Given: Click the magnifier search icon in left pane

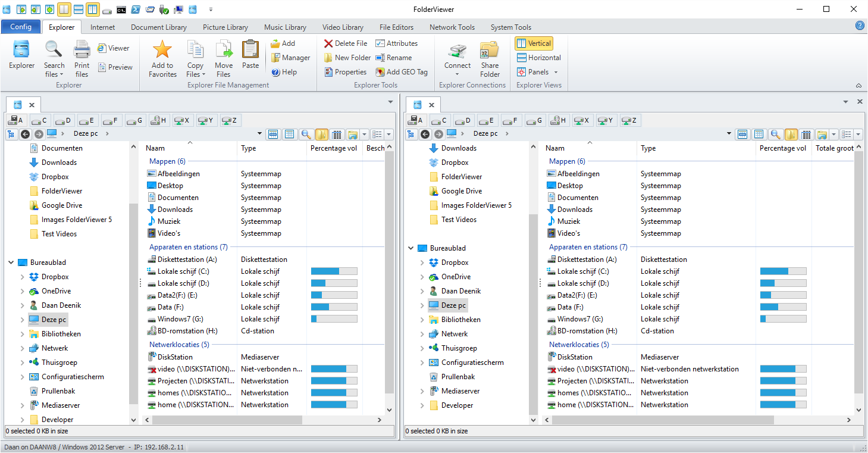Looking at the screenshot, I should pyautogui.click(x=306, y=135).
